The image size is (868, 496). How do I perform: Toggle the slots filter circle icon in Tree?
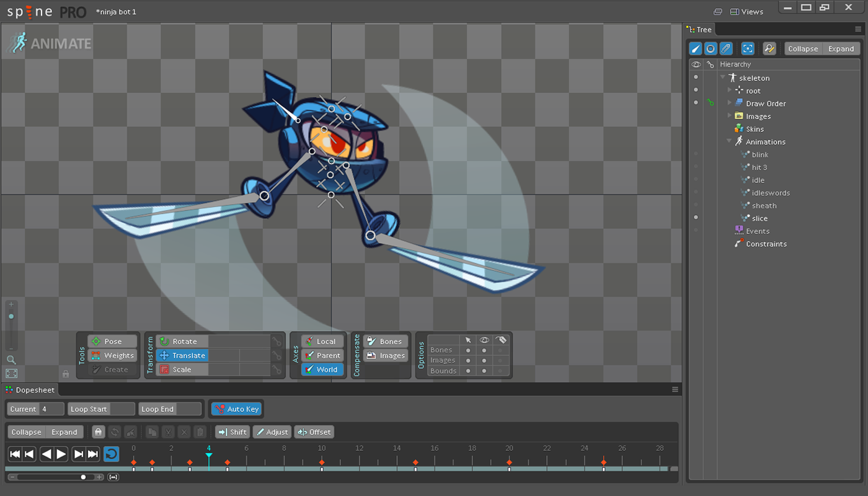coord(711,48)
